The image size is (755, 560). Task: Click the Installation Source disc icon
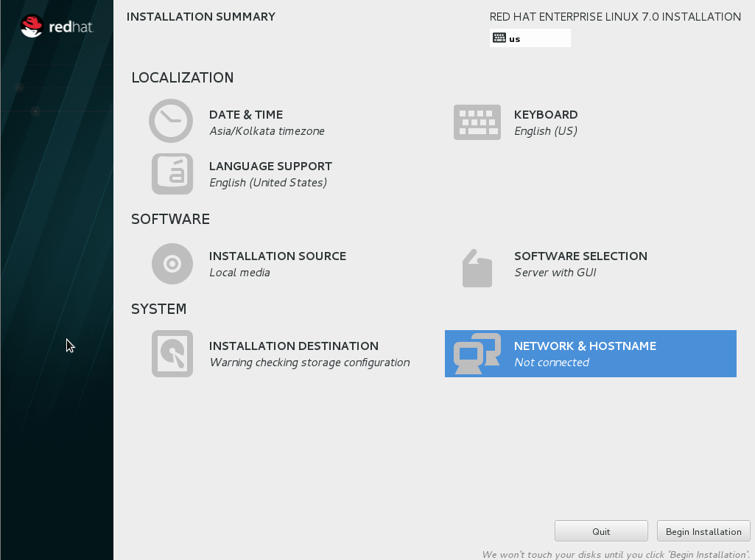tap(172, 264)
